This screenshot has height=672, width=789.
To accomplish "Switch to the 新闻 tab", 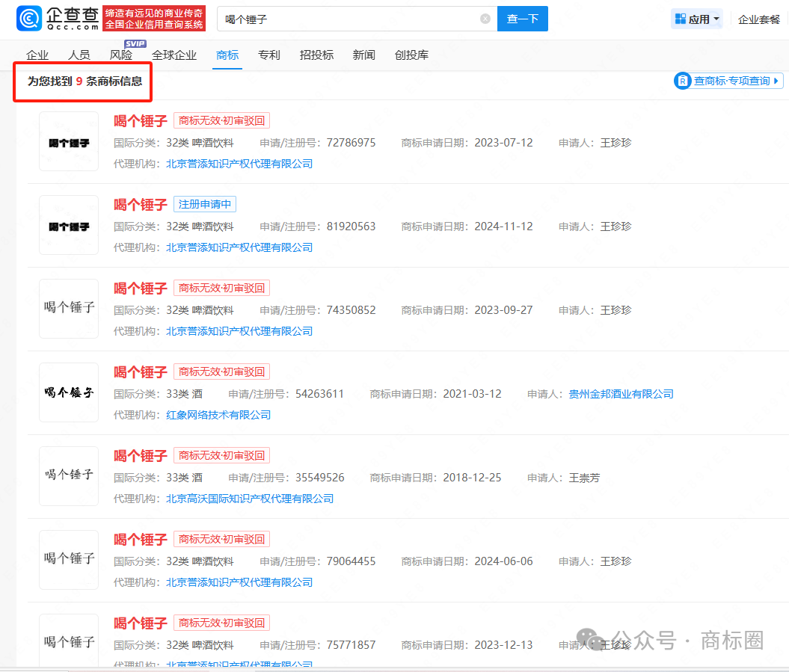I will (x=363, y=55).
